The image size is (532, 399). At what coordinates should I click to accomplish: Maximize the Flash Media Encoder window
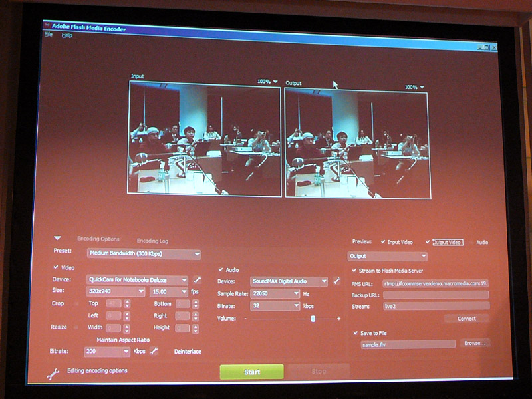click(487, 47)
